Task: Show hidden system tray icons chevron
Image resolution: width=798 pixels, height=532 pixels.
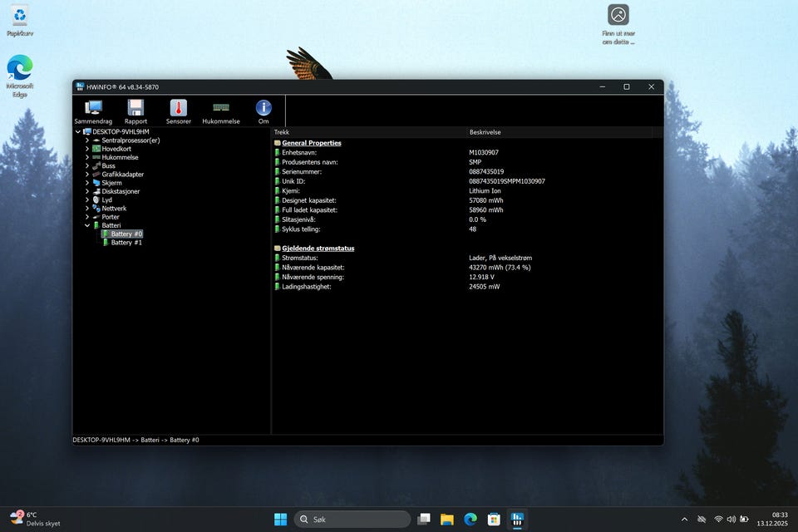Action: point(684,520)
